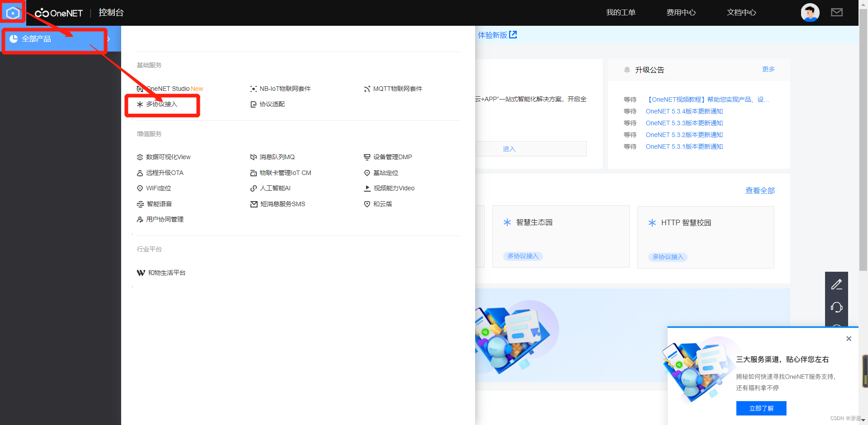Open 数据可视化View text link

[168, 157]
